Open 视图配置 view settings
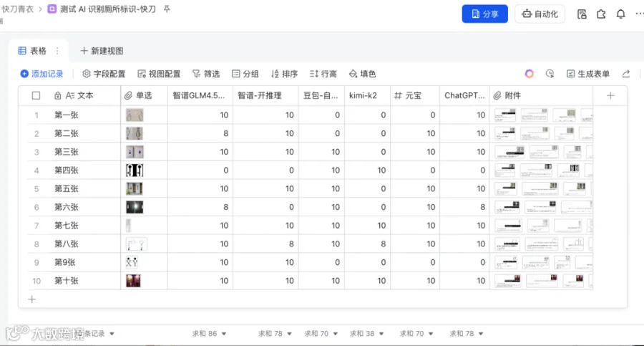The width and height of the screenshot is (644, 346). pyautogui.click(x=159, y=74)
